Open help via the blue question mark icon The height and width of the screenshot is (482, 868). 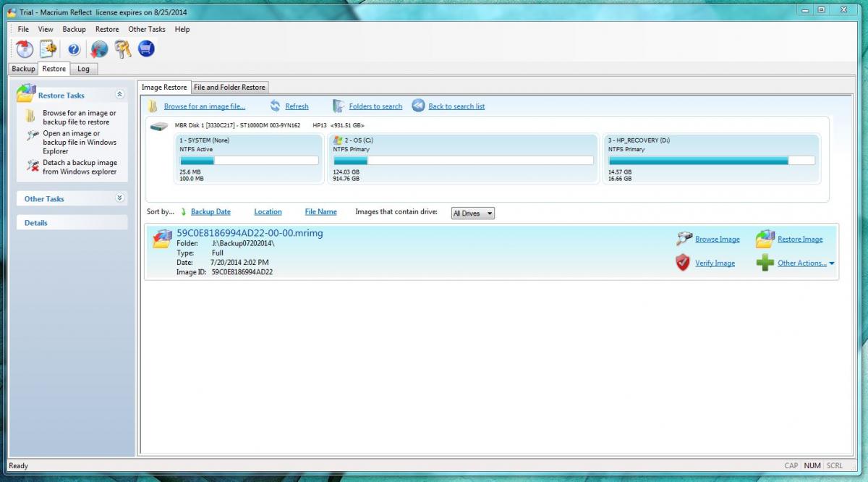(74, 49)
